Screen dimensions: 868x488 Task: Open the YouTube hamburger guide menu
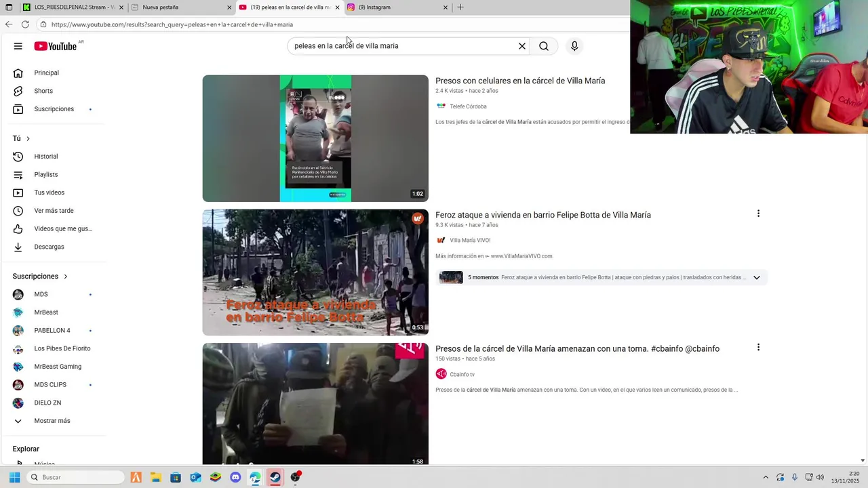point(18,46)
